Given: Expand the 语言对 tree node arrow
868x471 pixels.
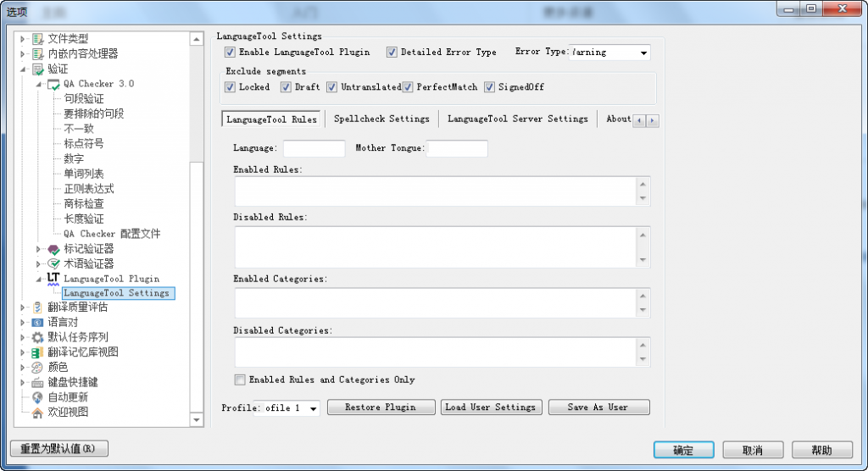Looking at the screenshot, I should (23, 323).
